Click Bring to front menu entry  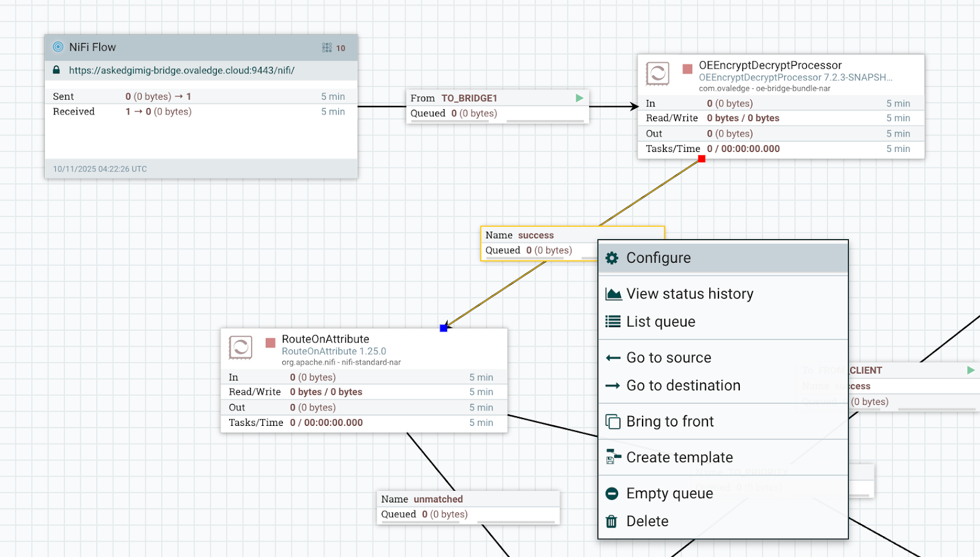[669, 422]
